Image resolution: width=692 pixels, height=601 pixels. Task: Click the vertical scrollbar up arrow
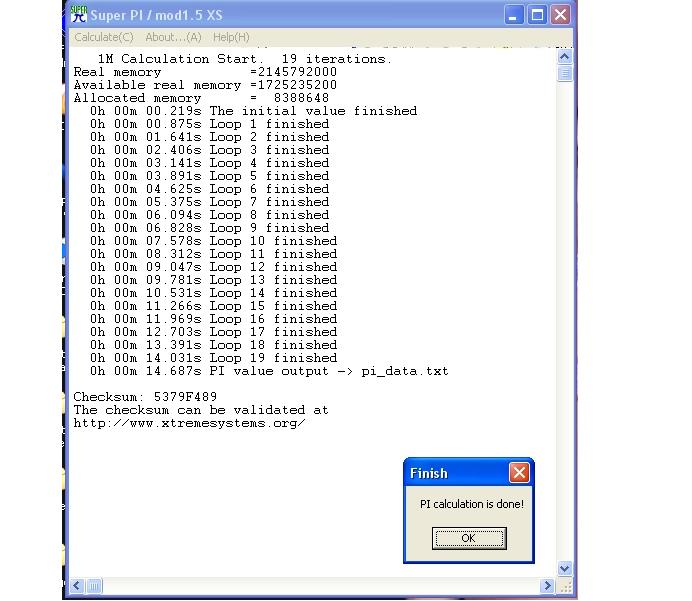pos(564,56)
